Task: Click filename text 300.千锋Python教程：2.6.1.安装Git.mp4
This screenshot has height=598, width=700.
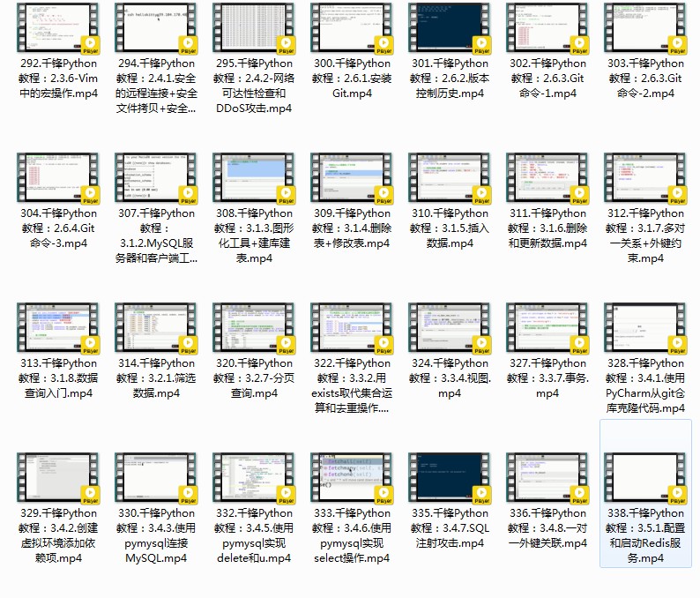Action: coord(352,78)
